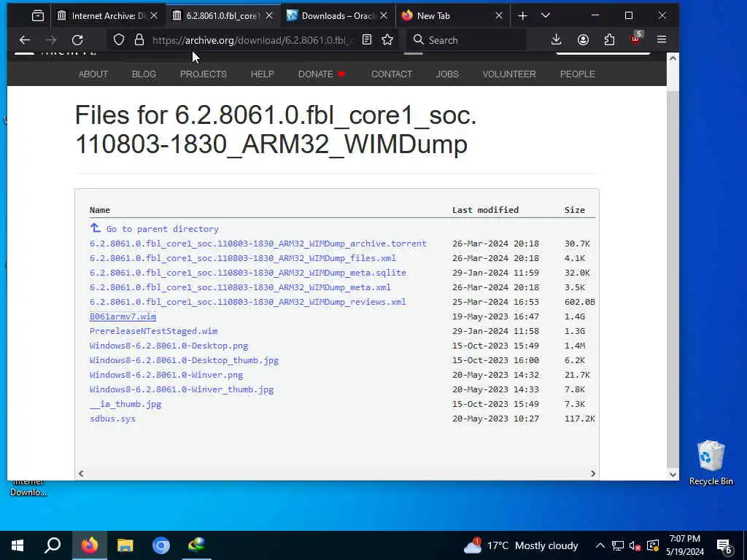Screen dimensions: 747x560
Task: Open the Firefox hamburger menu
Action: [662, 40]
